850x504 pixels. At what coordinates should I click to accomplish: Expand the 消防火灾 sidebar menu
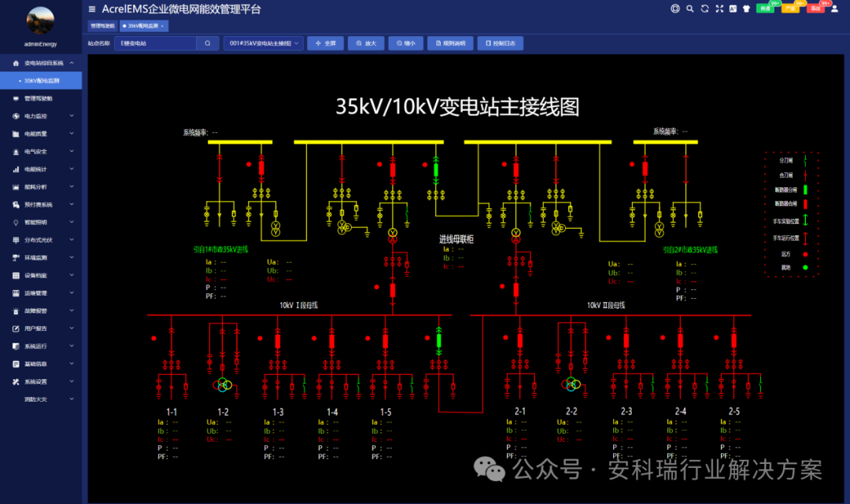click(41, 399)
